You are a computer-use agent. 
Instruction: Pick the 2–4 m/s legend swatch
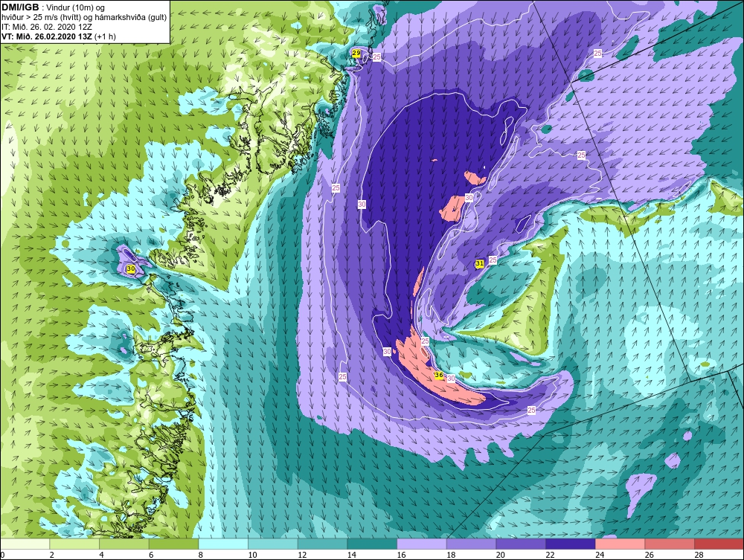pyautogui.click(x=74, y=544)
